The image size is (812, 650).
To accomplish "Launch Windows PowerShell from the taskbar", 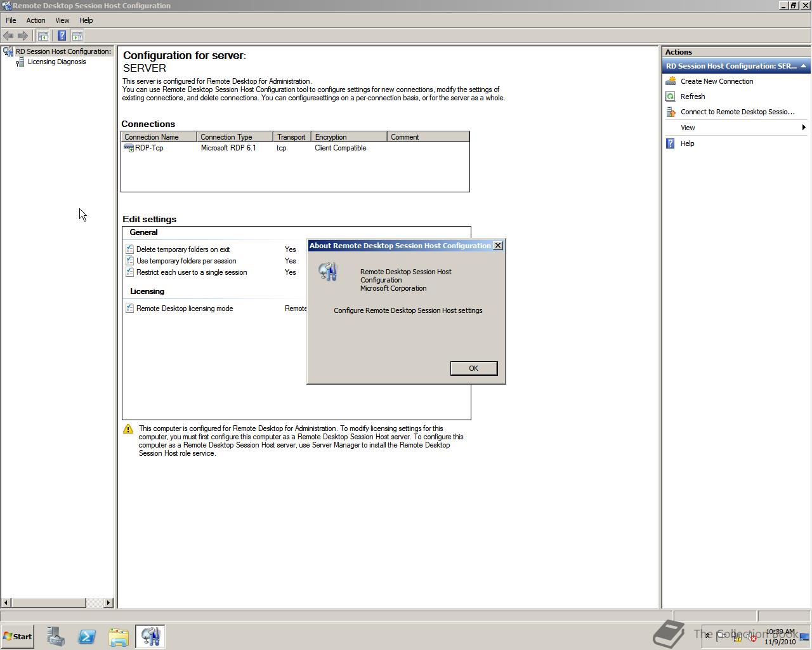I will [x=87, y=637].
